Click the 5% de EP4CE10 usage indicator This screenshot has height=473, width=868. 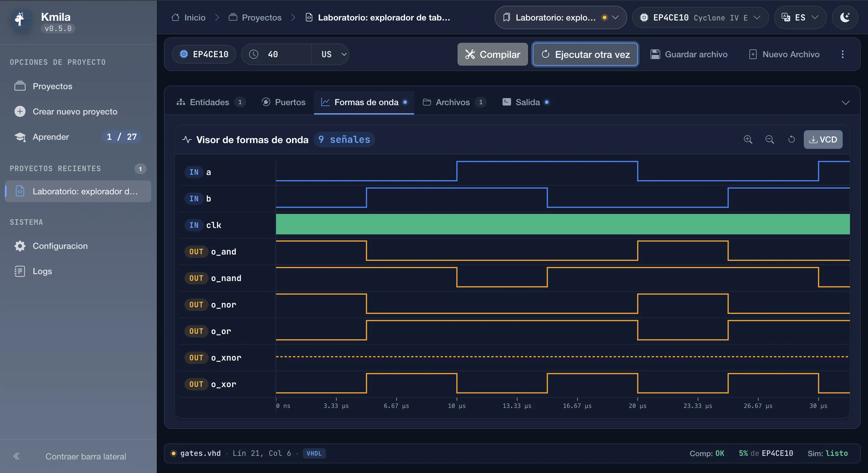pos(766,453)
